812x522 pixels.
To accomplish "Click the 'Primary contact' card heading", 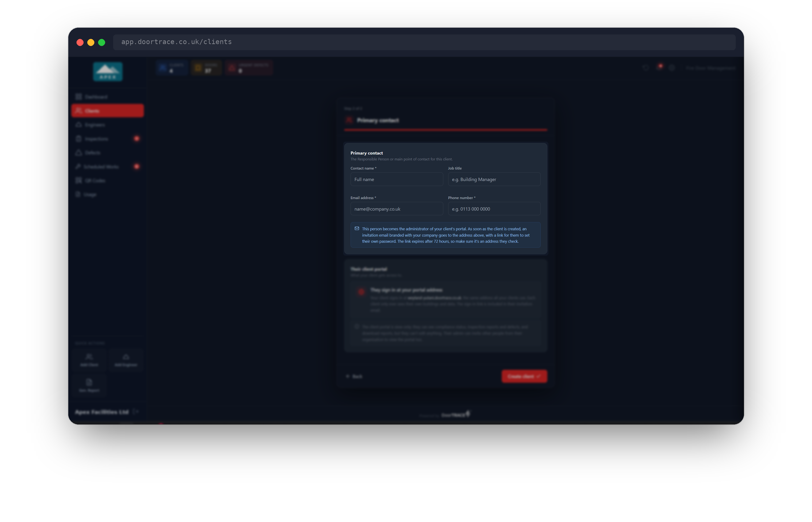I will pos(366,153).
